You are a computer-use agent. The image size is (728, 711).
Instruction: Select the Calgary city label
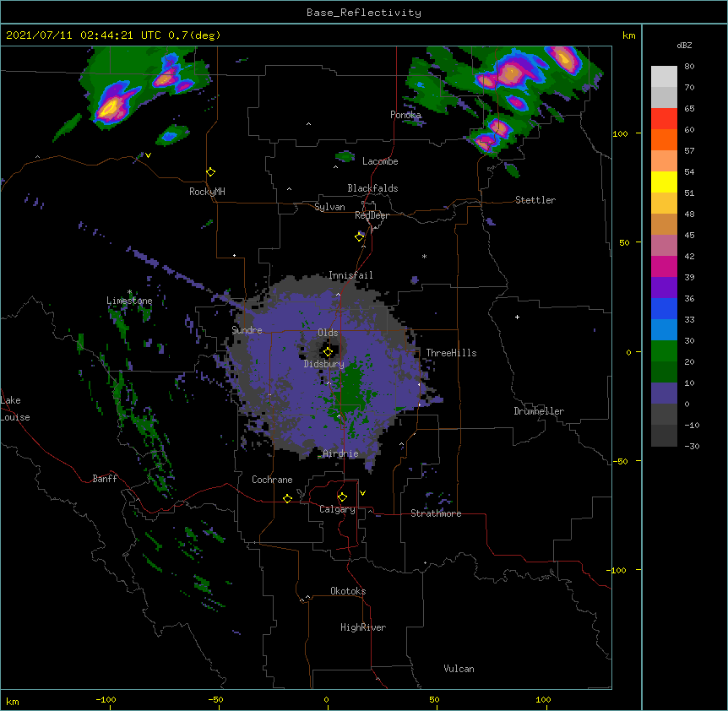337,509
